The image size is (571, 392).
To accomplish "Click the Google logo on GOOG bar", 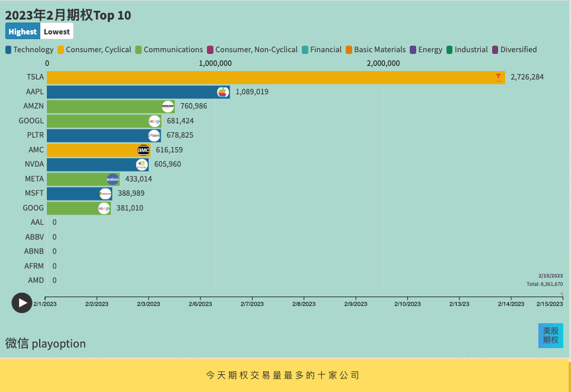I will tap(104, 208).
